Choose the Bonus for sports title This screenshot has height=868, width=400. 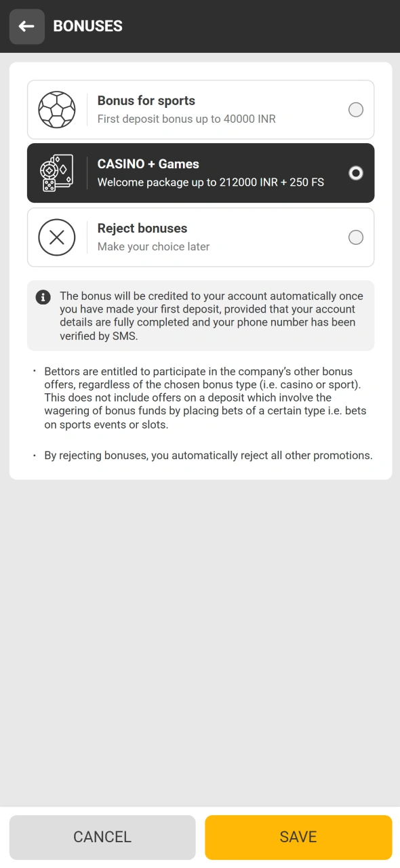point(146,100)
